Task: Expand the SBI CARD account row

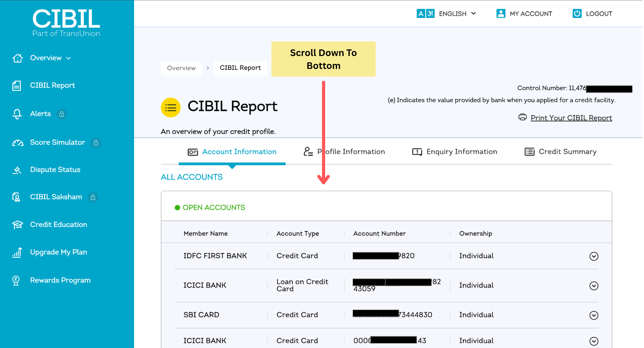Action: (x=594, y=315)
